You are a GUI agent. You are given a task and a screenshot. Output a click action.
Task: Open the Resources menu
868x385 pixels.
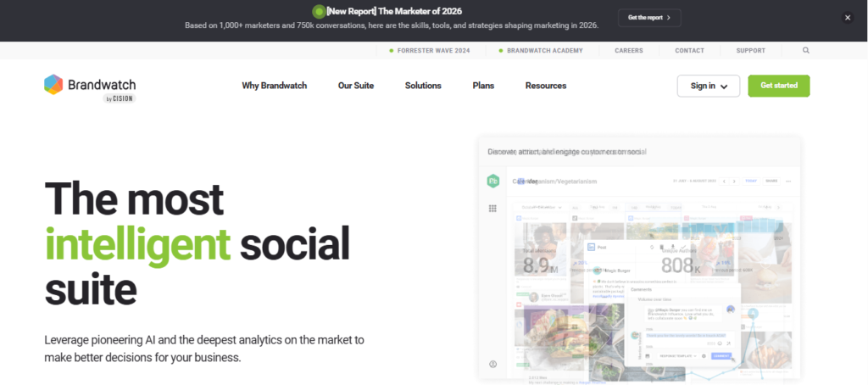pyautogui.click(x=546, y=86)
